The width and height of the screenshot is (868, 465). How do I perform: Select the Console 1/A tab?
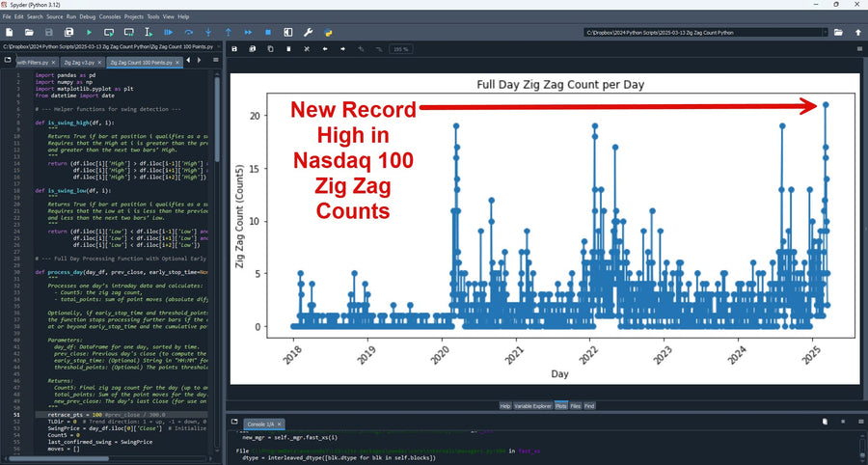(x=263, y=424)
